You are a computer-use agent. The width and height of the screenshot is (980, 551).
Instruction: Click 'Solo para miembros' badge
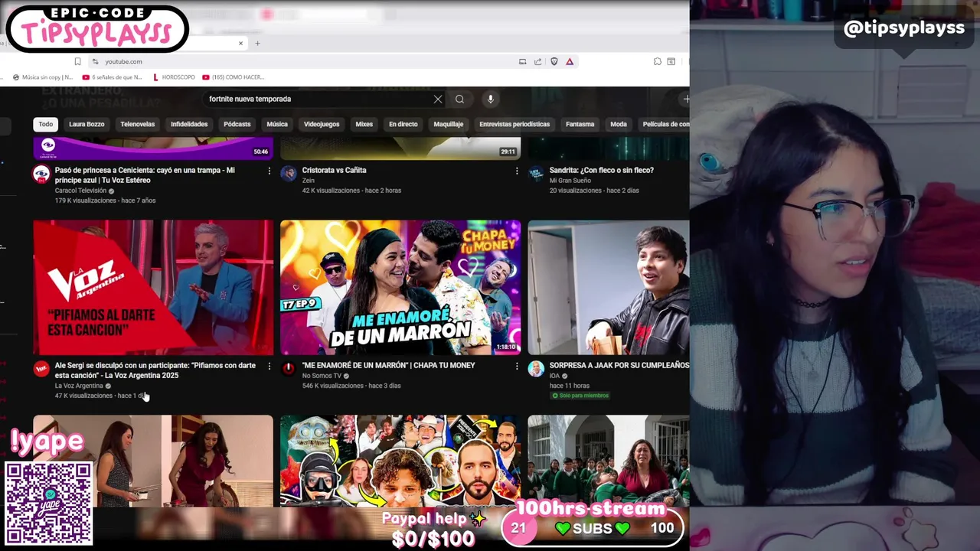(580, 396)
